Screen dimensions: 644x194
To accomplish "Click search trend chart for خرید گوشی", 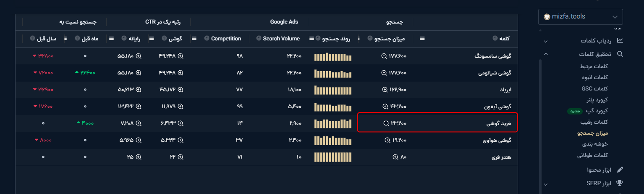I will (x=332, y=123).
